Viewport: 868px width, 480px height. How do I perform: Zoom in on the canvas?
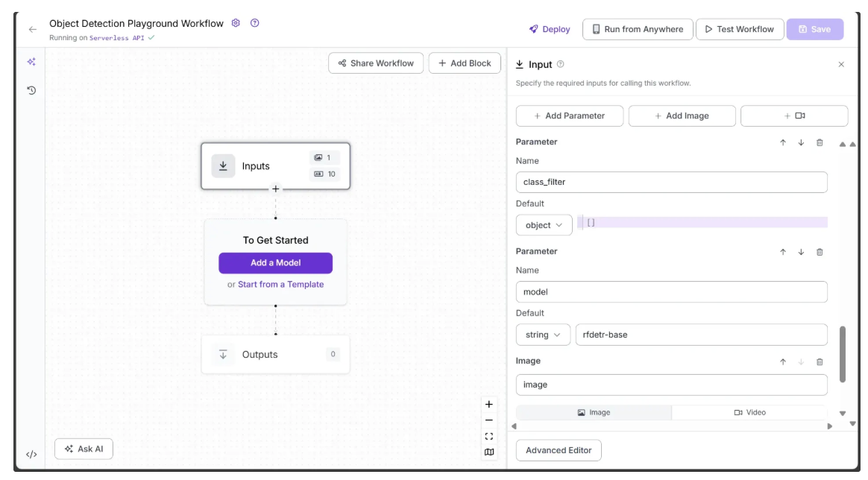(489, 404)
